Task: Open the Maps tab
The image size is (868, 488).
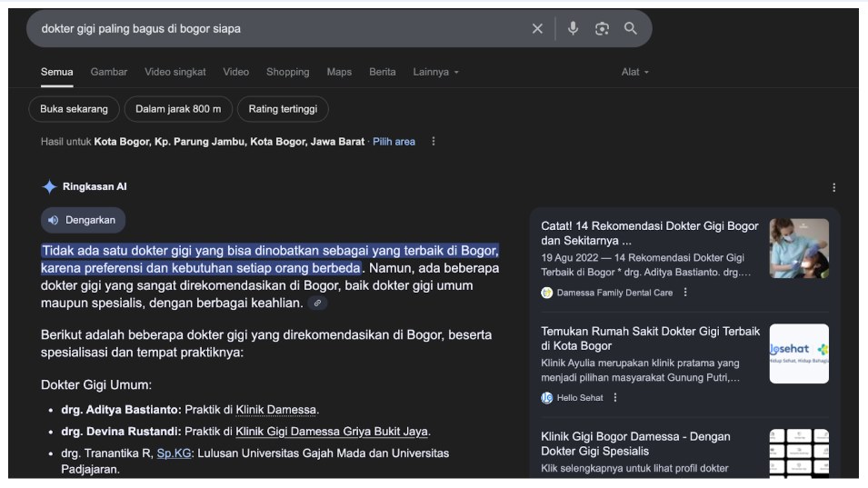Action: coord(339,72)
